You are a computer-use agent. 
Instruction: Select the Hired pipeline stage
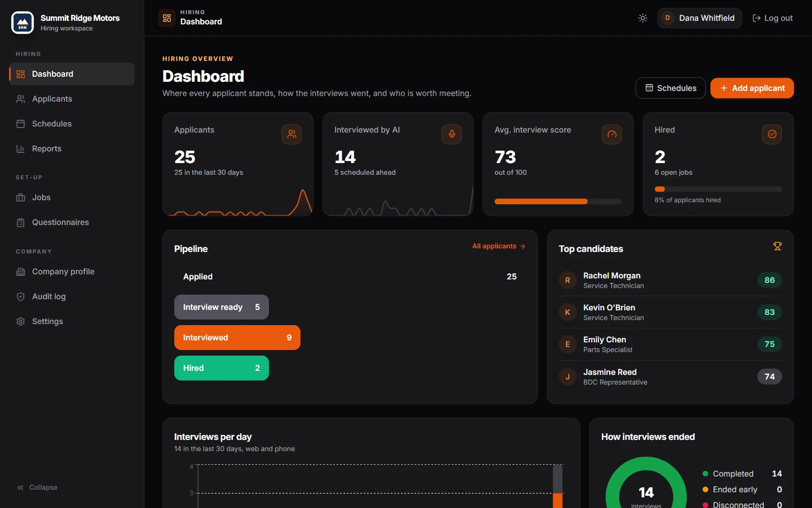[221, 368]
